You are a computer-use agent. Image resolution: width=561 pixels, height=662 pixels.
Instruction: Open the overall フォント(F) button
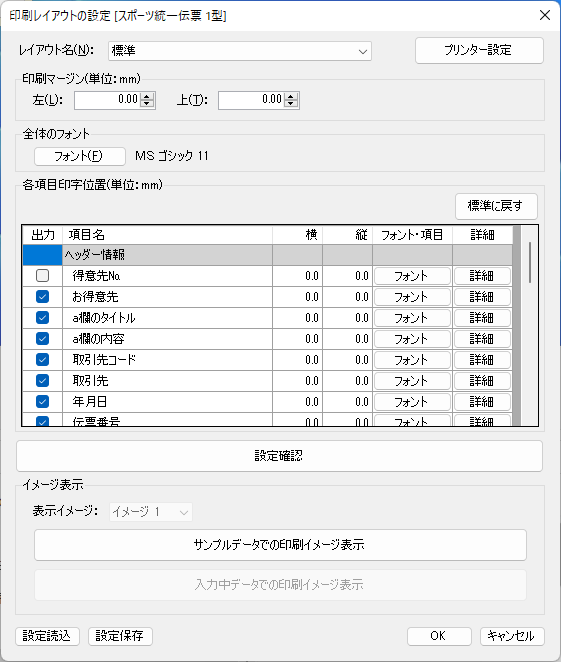point(79,156)
